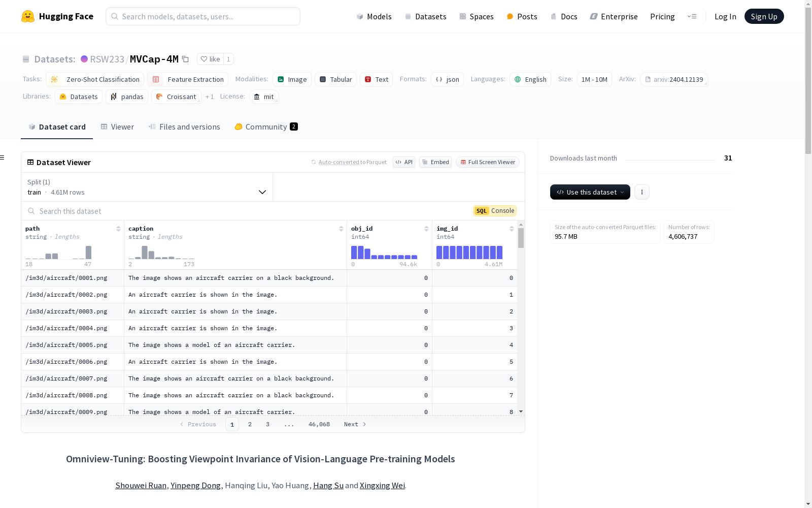Switch to the Viewer tab

[117, 127]
